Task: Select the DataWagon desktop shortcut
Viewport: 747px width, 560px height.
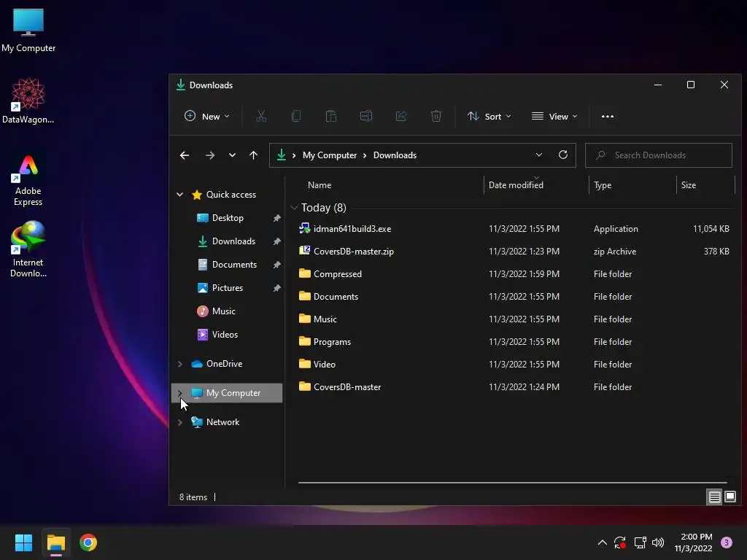Action: point(28,101)
